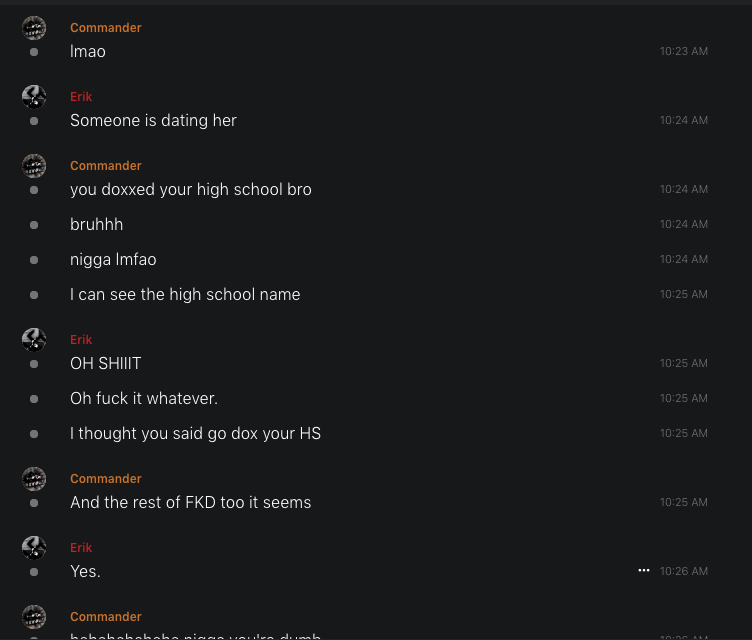Open the three-dot options menu beside Yes.

[x=644, y=570]
